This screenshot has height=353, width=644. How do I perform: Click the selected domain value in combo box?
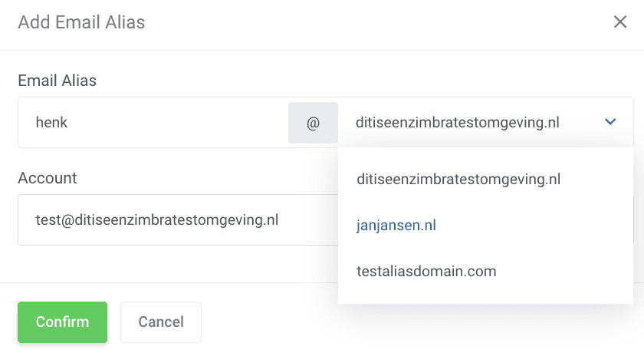(458, 122)
